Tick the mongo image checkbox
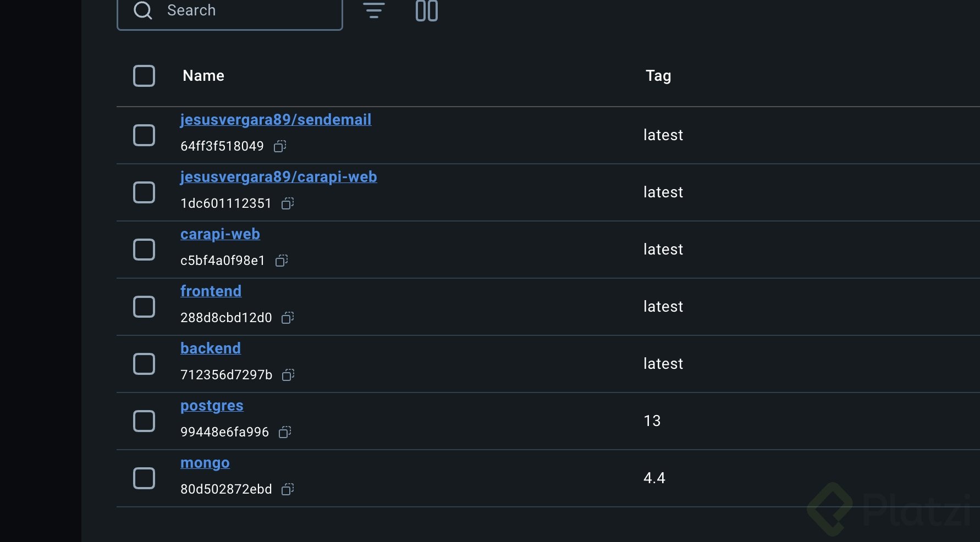 pos(144,478)
